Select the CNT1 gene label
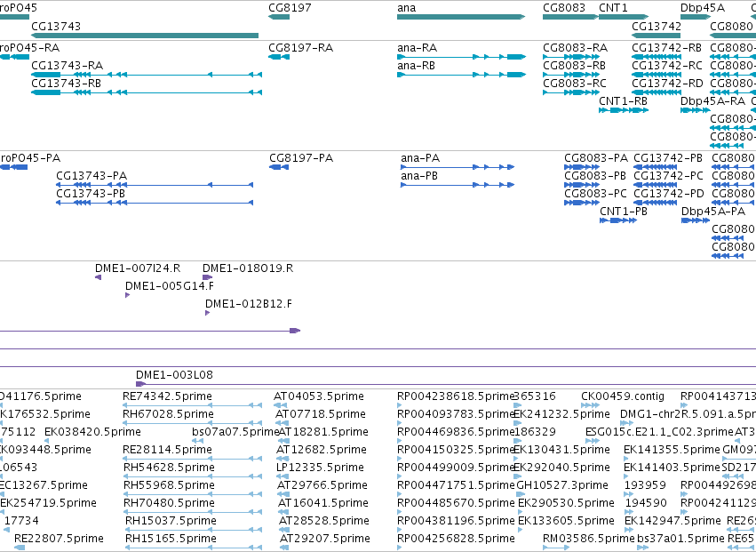This screenshot has width=756, height=552. pos(613,8)
